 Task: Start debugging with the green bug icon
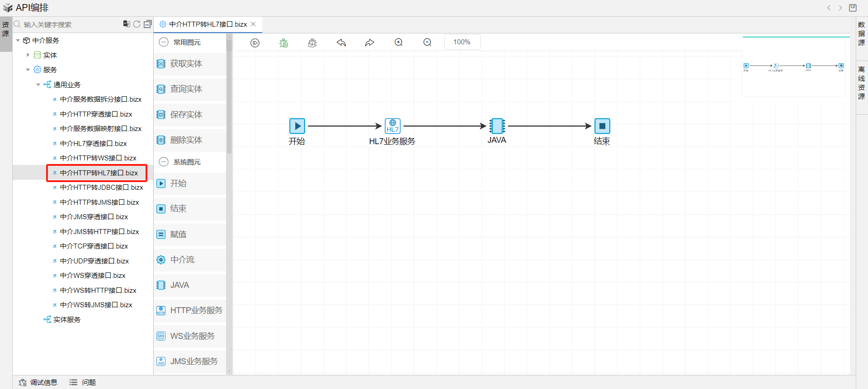click(283, 42)
